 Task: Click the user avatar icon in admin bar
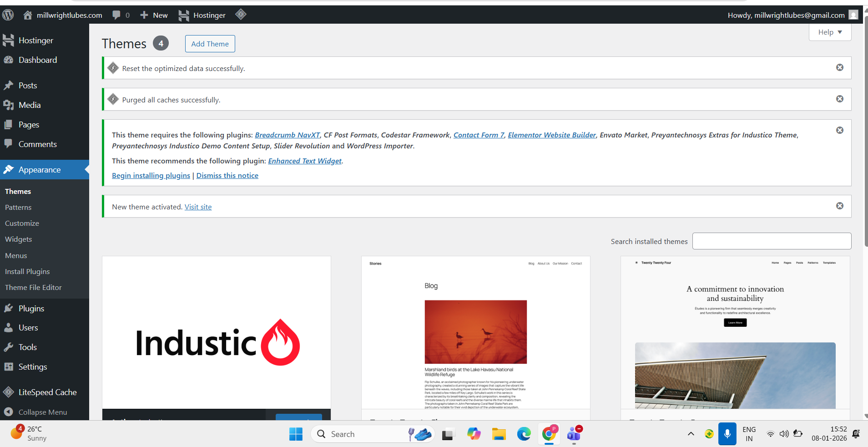(853, 15)
